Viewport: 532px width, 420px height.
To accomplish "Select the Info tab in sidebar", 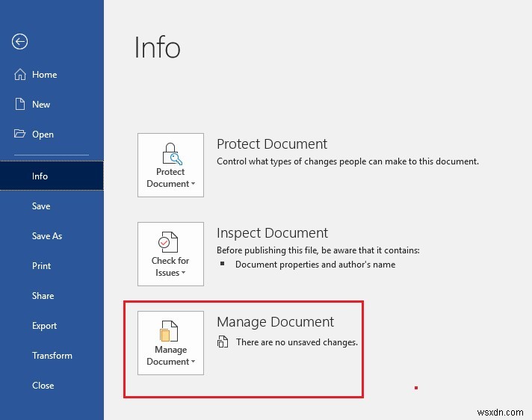I will pyautogui.click(x=52, y=176).
